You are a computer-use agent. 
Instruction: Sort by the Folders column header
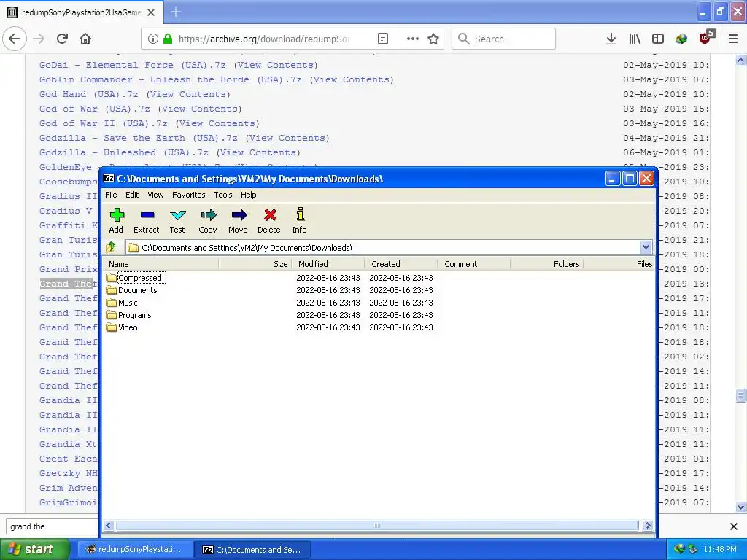click(547, 264)
